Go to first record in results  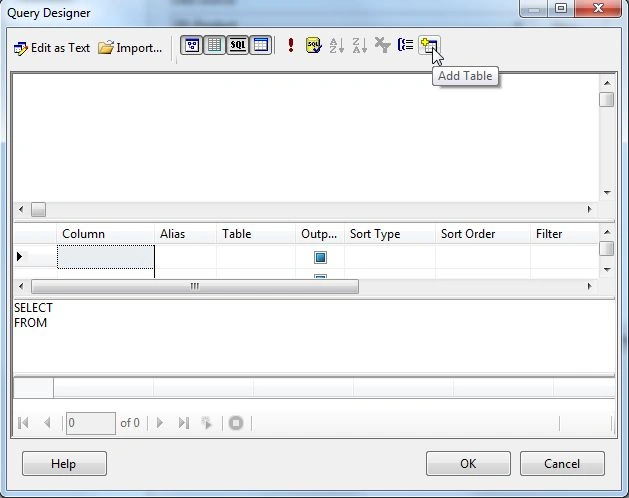click(x=23, y=423)
